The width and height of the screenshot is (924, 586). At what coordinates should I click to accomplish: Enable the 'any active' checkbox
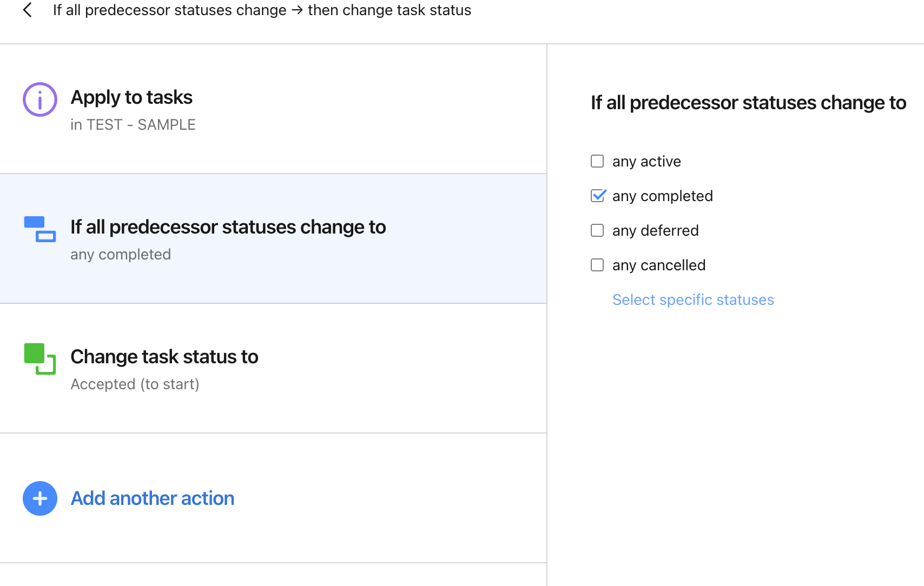[597, 161]
